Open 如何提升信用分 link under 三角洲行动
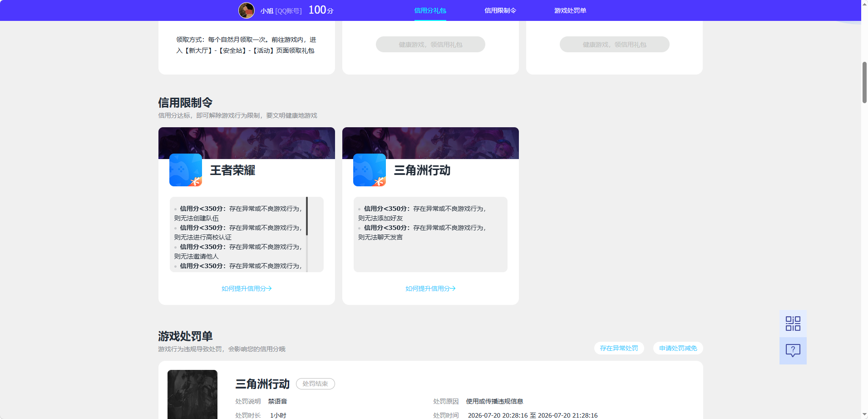 tap(430, 289)
